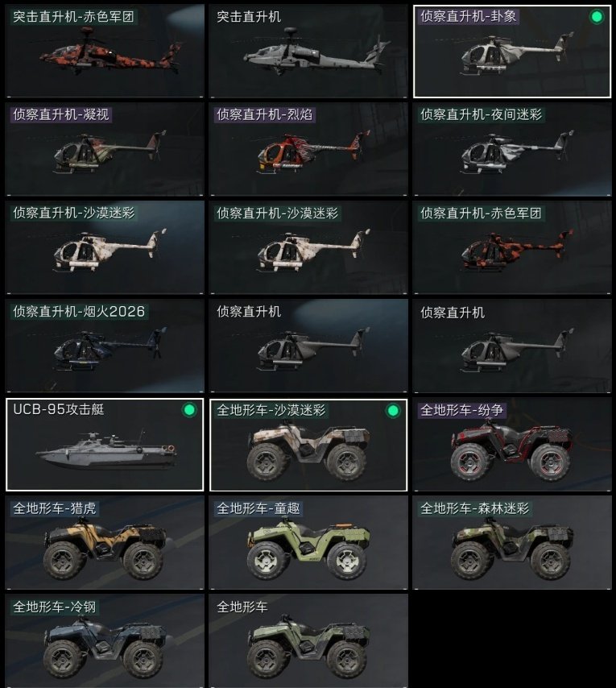Toggle the green equipped dot on 侦察直升机-卦象
Screen dimensions: 616x688
point(596,17)
